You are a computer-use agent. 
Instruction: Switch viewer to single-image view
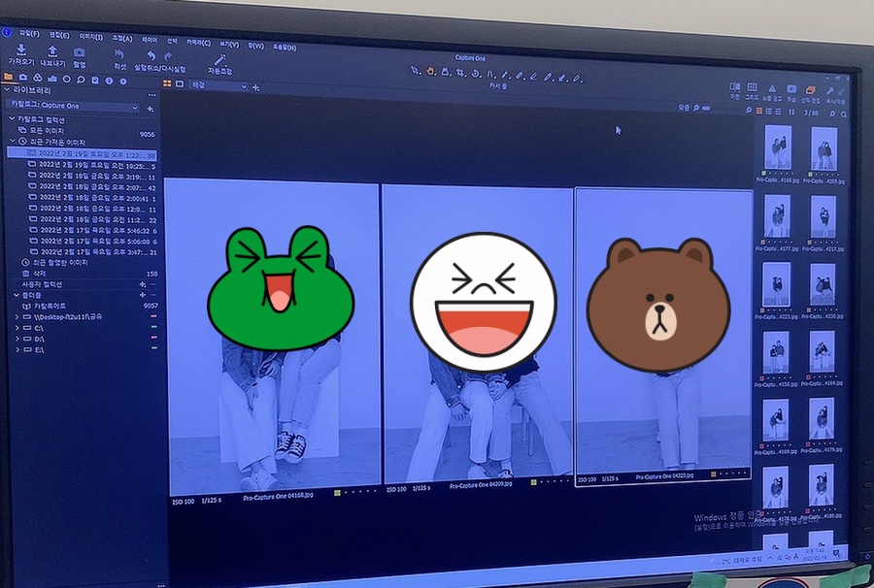tap(180, 84)
